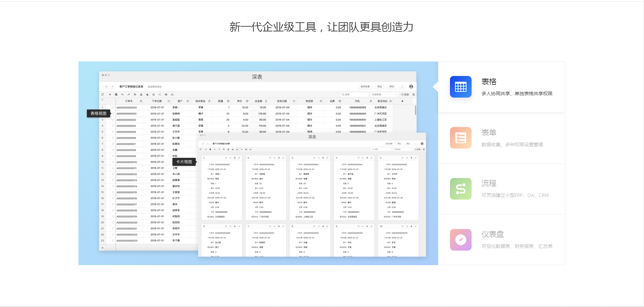Add a new row with the bottom plus
Image resolution: width=644 pixels, height=307 pixels.
click(x=102, y=248)
